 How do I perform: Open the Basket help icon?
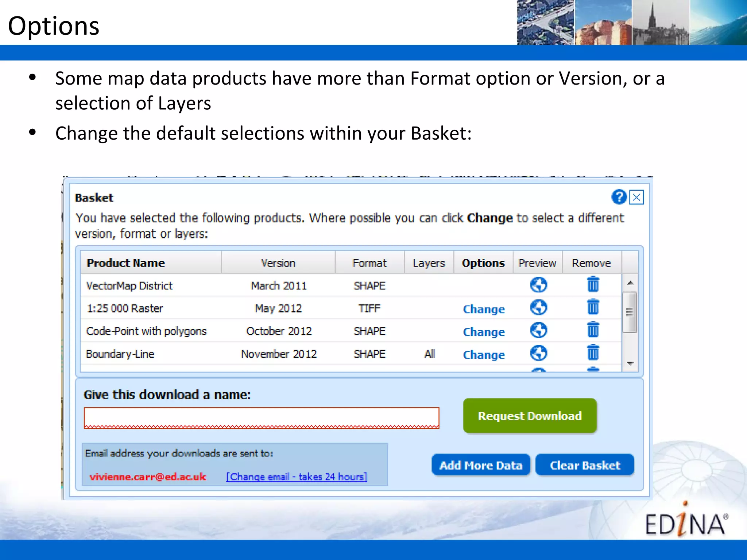[619, 197]
